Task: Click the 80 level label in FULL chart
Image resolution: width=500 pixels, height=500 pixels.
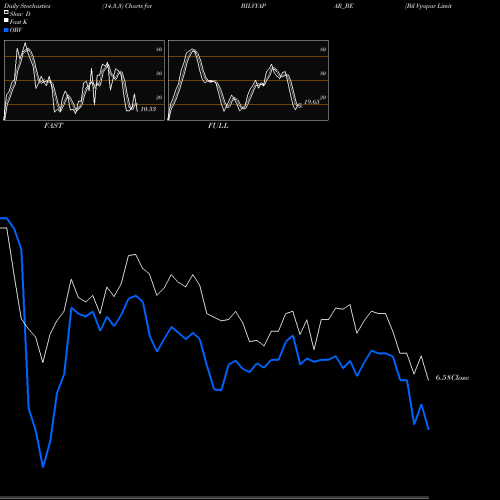Action: 323,49
